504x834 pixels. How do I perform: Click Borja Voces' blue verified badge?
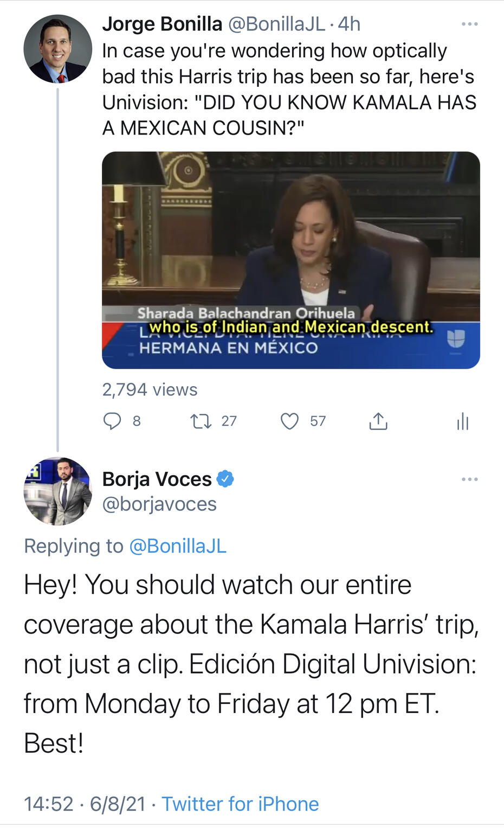225,479
